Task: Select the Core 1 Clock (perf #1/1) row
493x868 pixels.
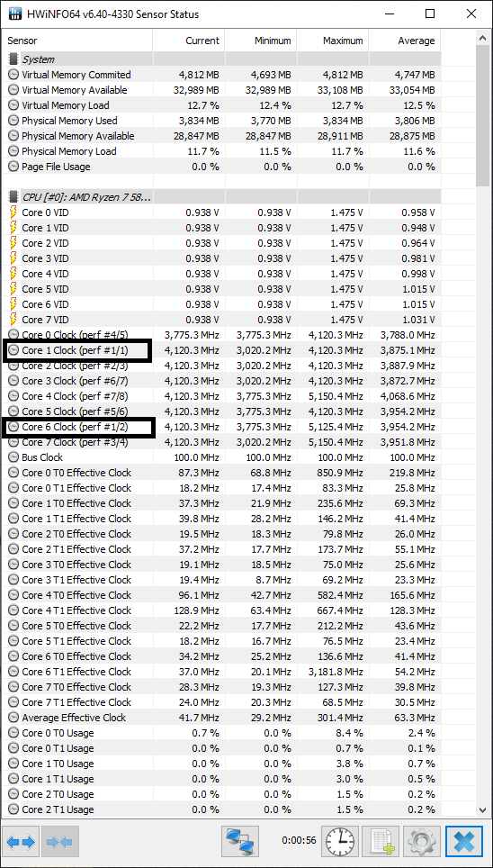Action: tap(222, 350)
